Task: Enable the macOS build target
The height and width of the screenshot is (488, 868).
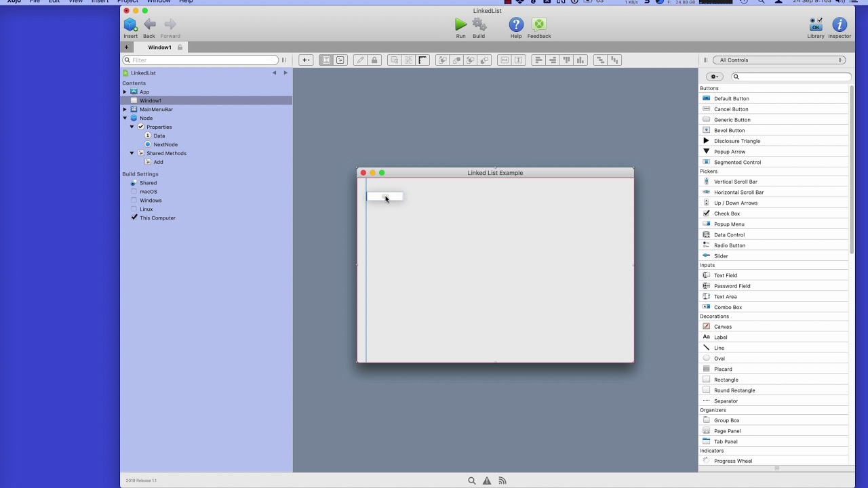Action: point(134,192)
